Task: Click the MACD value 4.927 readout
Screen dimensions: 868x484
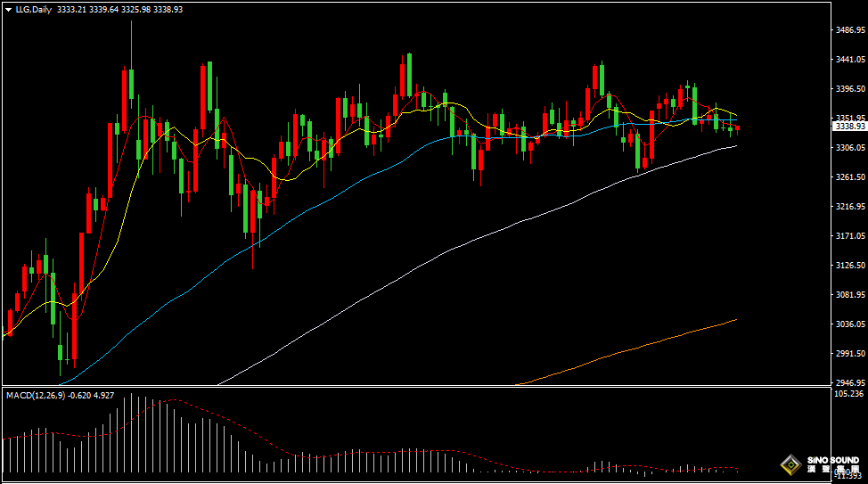Action: (x=104, y=396)
